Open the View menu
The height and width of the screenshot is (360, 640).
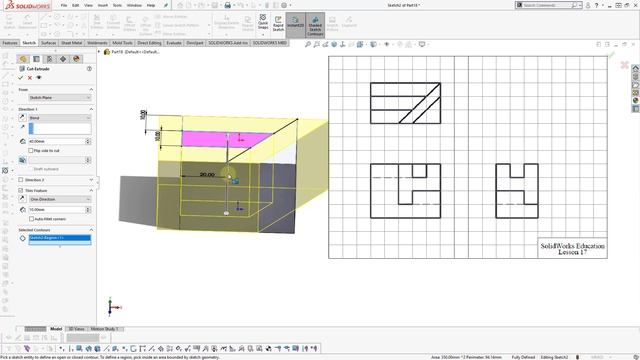coord(88,6)
